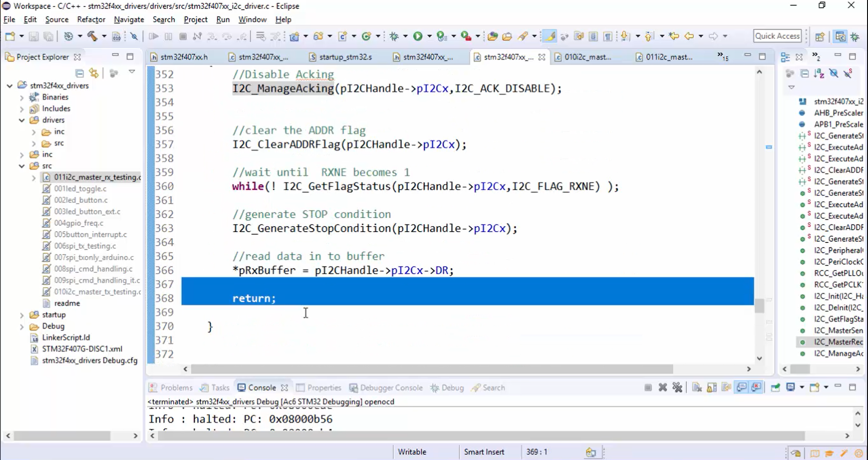Click the Build hammer icon in the toolbar
Viewport: 868px width, 460px height.
point(92,36)
